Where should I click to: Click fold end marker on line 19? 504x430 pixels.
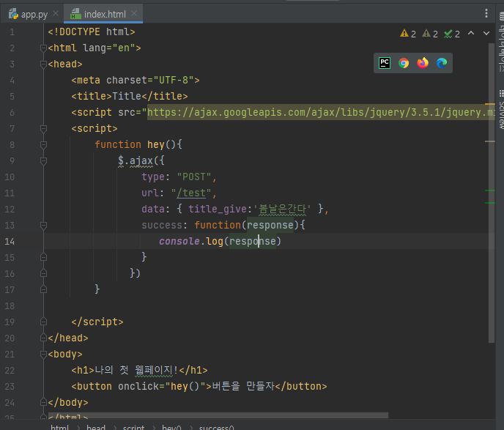tap(43, 322)
